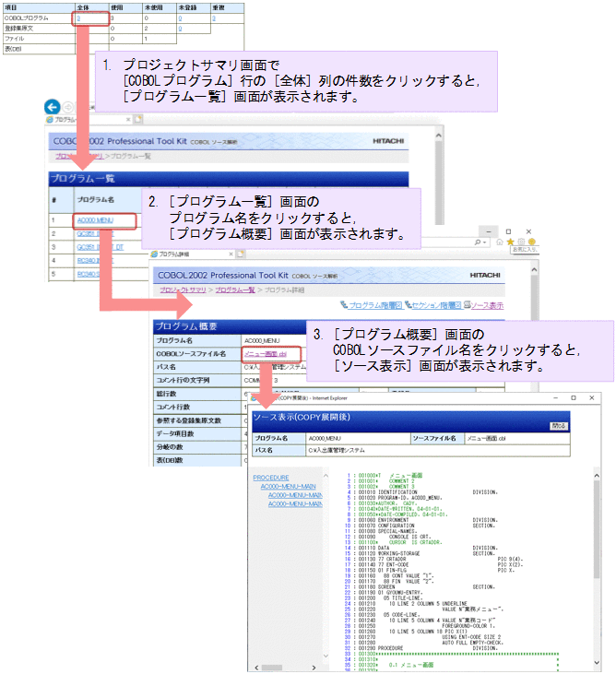Click the source display icon beside ソース表示
Image resolution: width=616 pixels, height=674 pixels.
pos(468,304)
